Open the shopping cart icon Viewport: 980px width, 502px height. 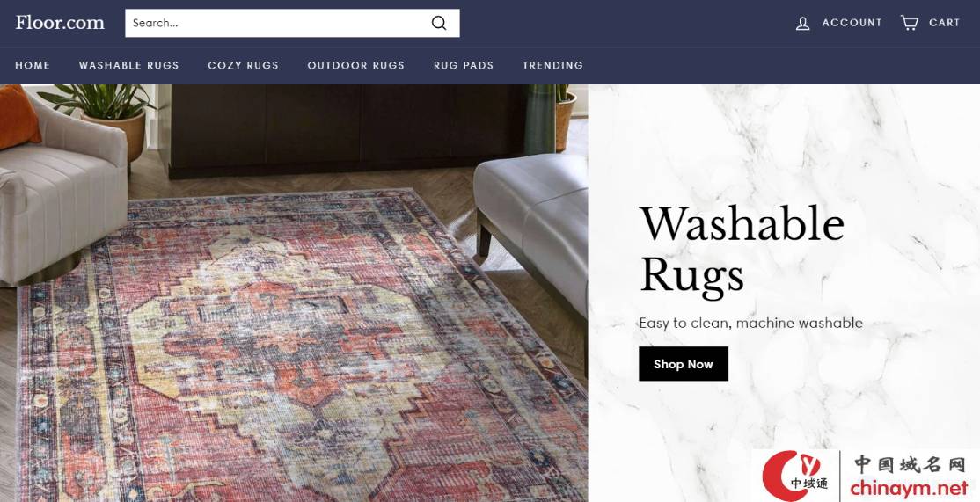click(910, 23)
